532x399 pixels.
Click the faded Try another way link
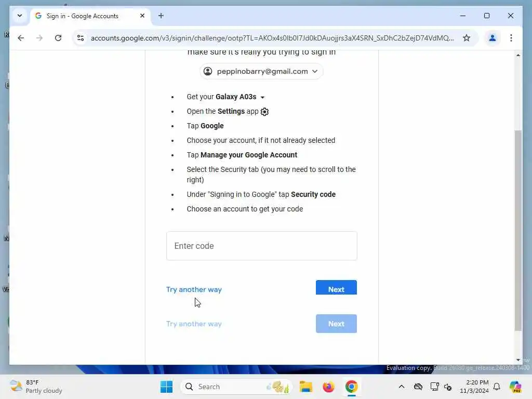tap(194, 324)
